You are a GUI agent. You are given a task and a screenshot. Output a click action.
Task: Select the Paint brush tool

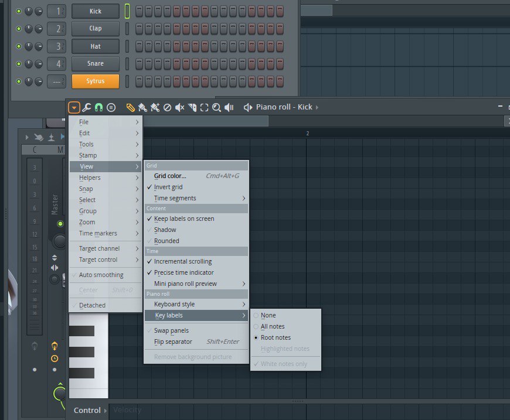tap(142, 107)
